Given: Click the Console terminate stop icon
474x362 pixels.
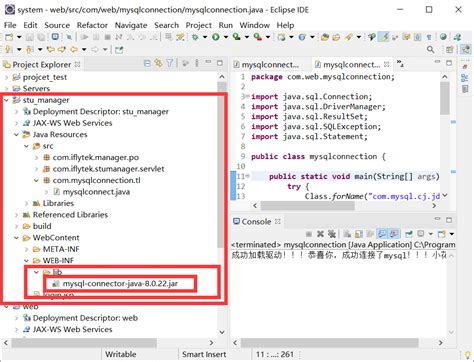Looking at the screenshot, I should tap(309, 234).
